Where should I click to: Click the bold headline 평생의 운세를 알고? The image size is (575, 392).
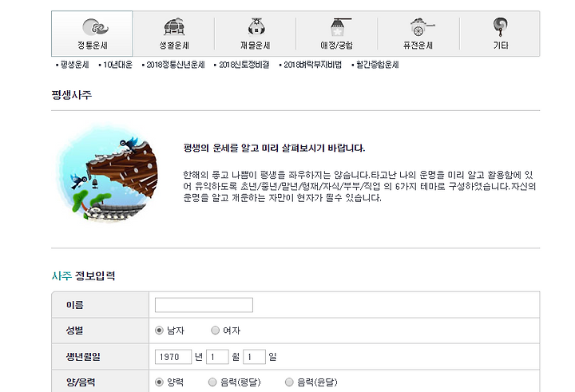click(274, 148)
